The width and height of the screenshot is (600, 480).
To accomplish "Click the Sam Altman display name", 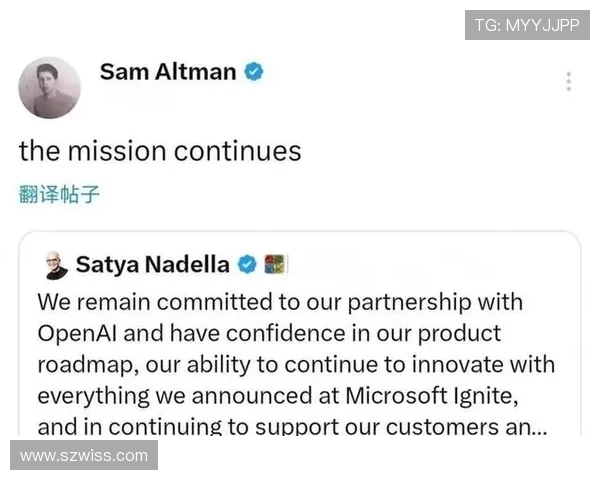I will pos(168,72).
